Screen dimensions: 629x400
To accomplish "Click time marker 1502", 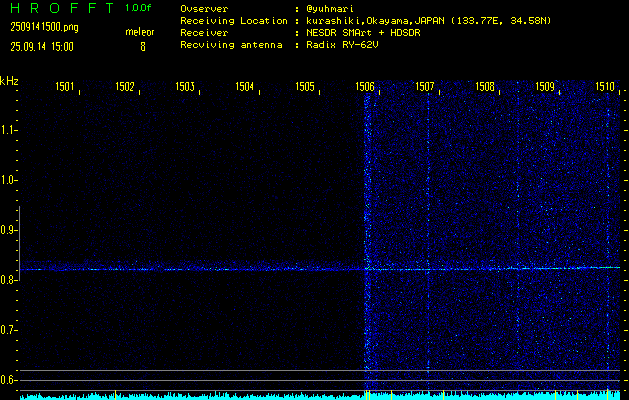I will point(125,86).
